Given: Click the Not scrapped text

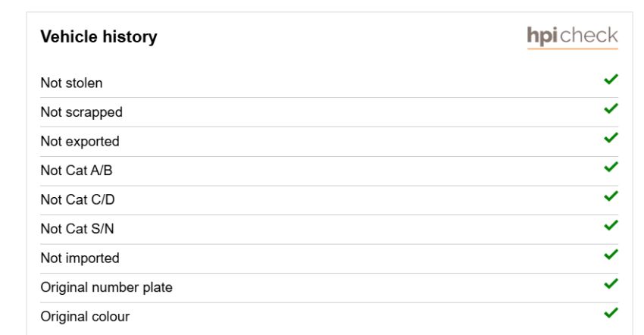Looking at the screenshot, I should pyautogui.click(x=82, y=113).
